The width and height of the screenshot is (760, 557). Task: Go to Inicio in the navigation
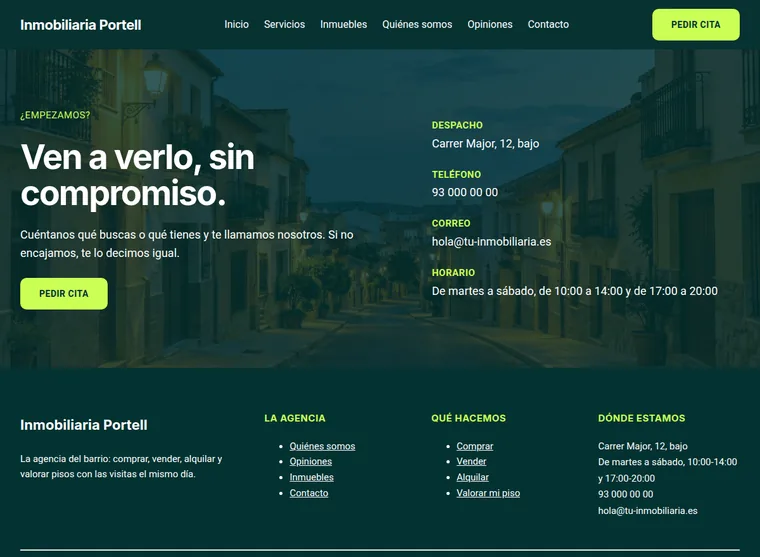point(237,24)
